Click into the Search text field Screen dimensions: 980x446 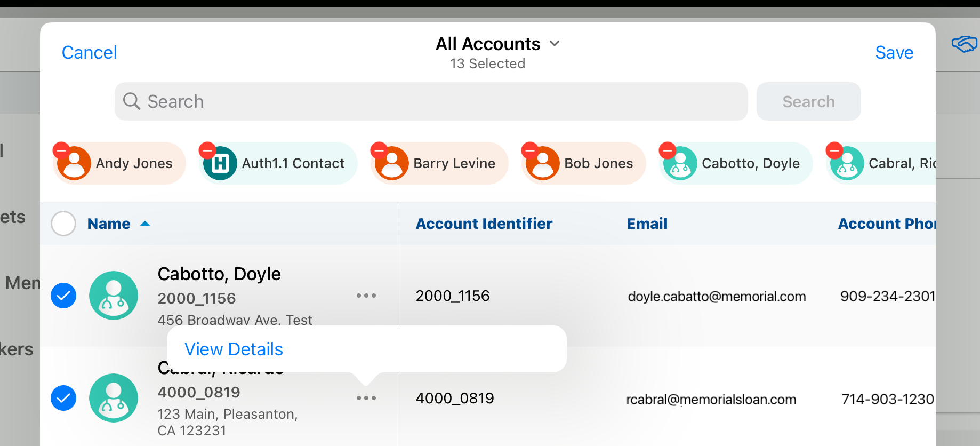[431, 101]
